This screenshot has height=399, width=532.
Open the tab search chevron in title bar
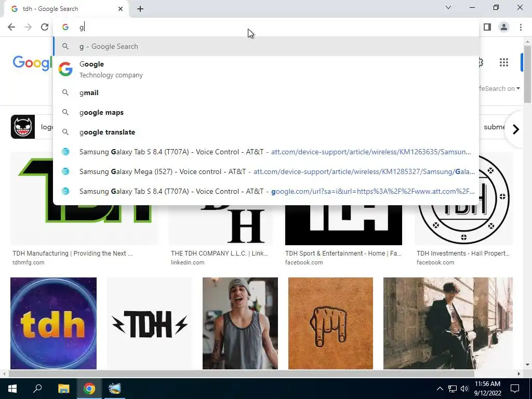coord(448,7)
